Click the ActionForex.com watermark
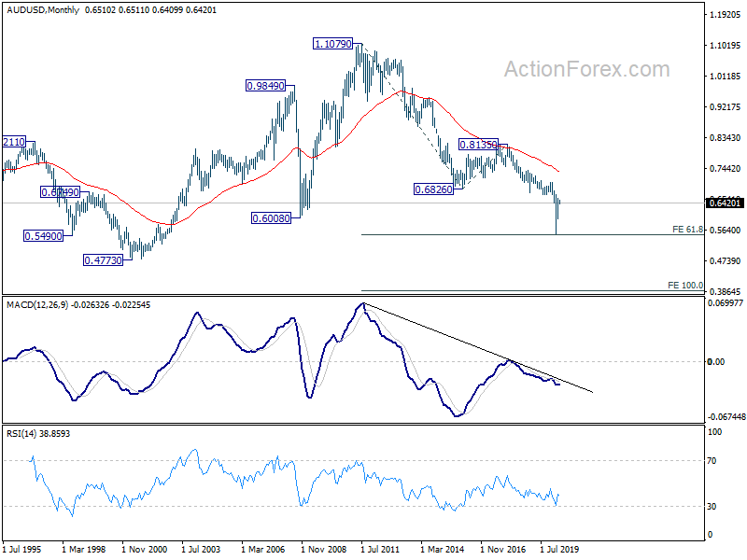 (x=587, y=69)
